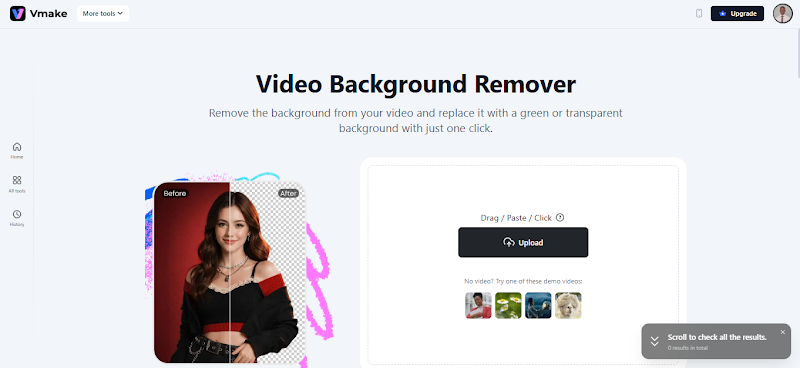Go to Home in the sidebar
Image resolution: width=800 pixels, height=368 pixels.
(x=17, y=151)
